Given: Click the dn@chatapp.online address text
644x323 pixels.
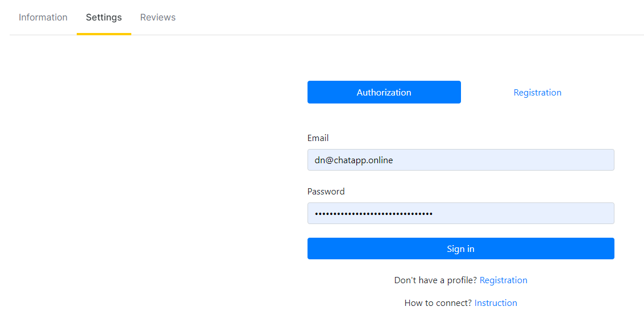Looking at the screenshot, I should click(354, 160).
